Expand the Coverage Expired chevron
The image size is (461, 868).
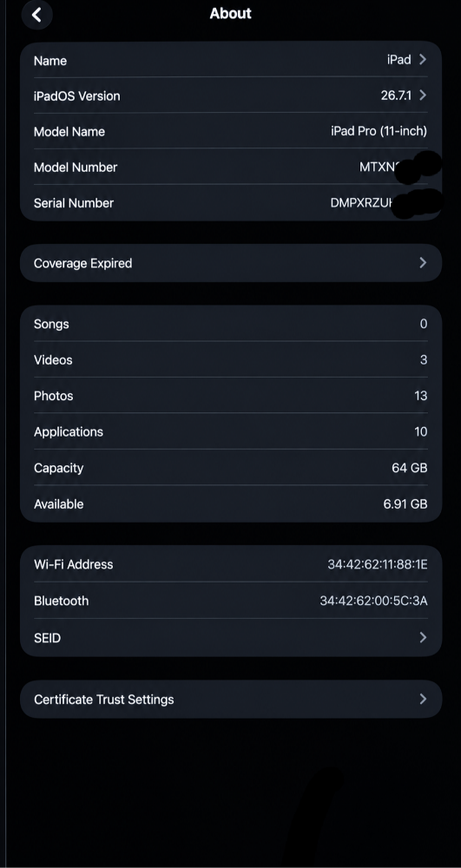[x=423, y=263]
